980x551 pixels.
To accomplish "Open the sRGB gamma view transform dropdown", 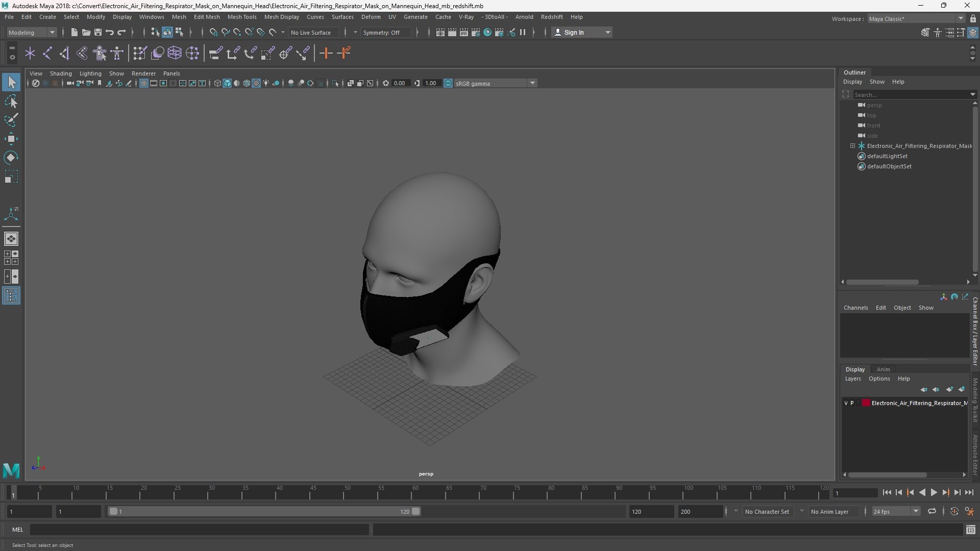I will [532, 83].
